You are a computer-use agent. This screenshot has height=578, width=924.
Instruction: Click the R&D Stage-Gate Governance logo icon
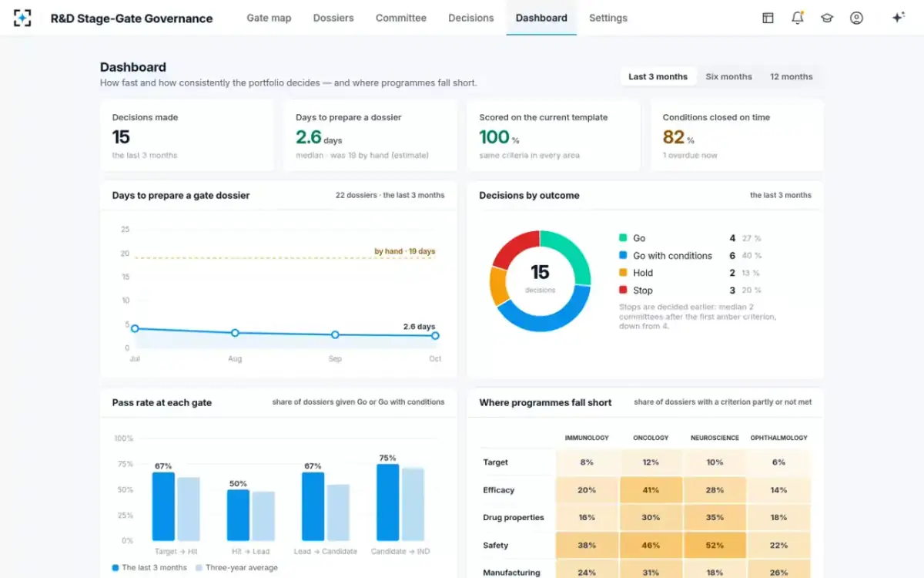point(23,18)
